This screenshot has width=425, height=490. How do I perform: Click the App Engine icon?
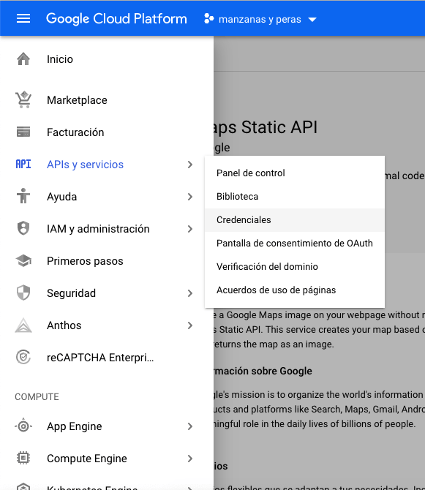point(23,426)
